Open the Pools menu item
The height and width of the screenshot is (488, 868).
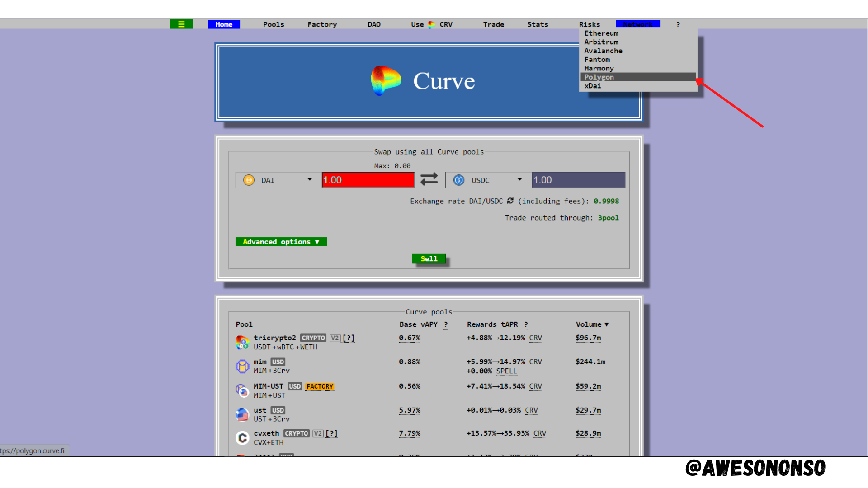pos(274,24)
